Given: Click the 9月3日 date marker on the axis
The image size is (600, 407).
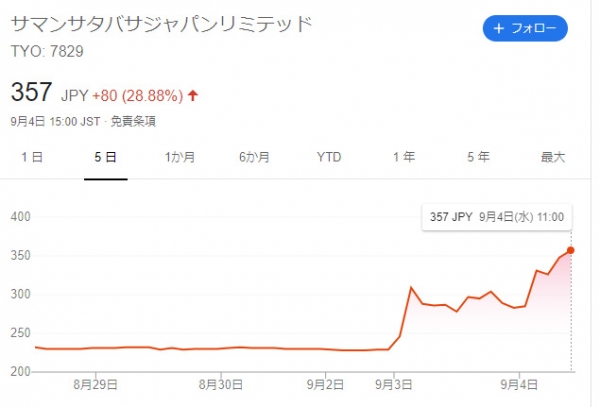Looking at the screenshot, I should (x=394, y=384).
